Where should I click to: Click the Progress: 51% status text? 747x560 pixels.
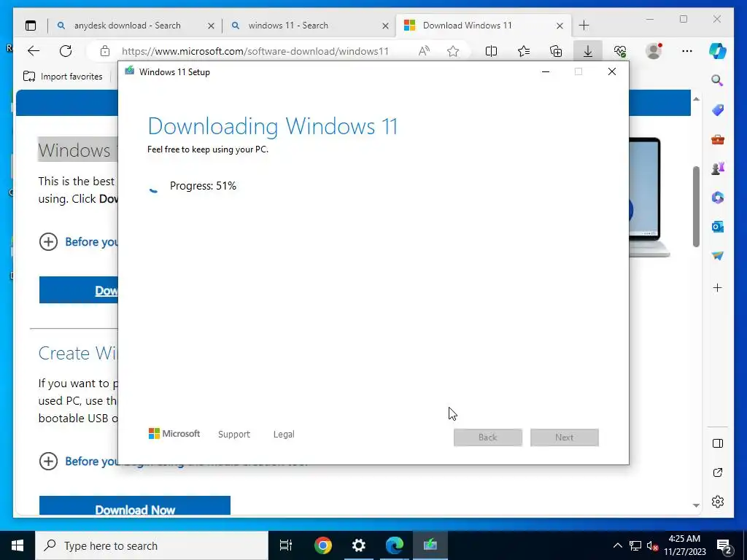coord(203,186)
